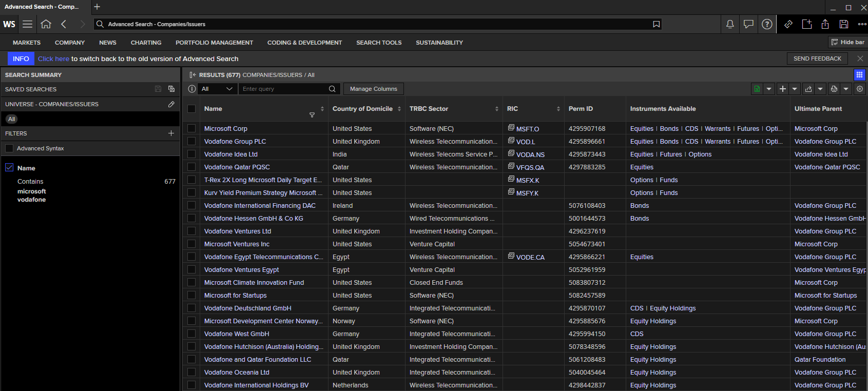Toggle the select-all rows checkbox
The height and width of the screenshot is (391, 868).
tap(191, 109)
